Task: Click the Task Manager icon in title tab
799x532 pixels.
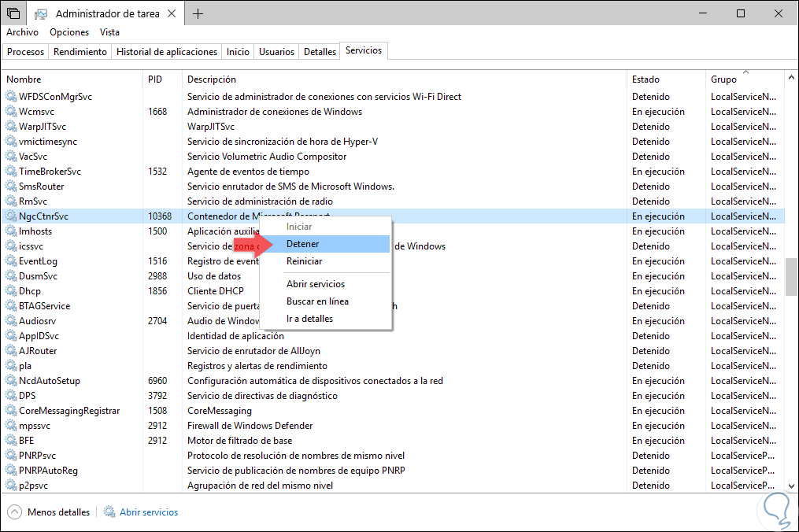Action: 41,13
